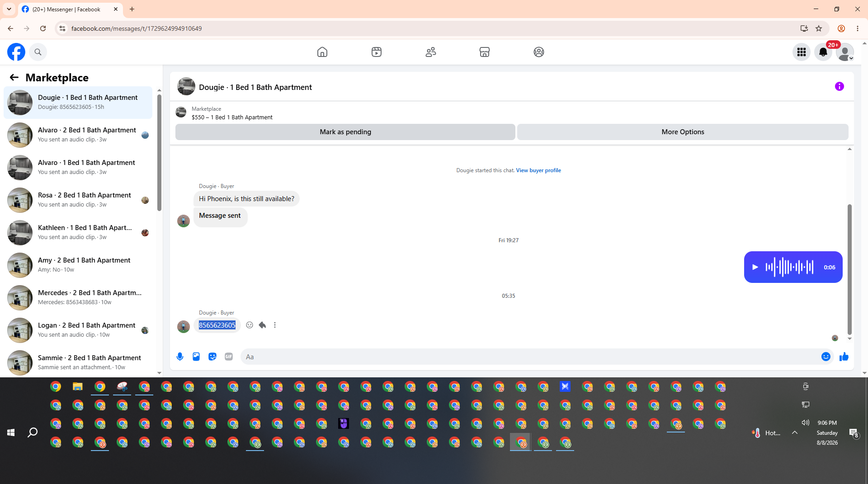Open File Explorer from the taskbar
This screenshot has width=868, height=484.
coord(78,387)
